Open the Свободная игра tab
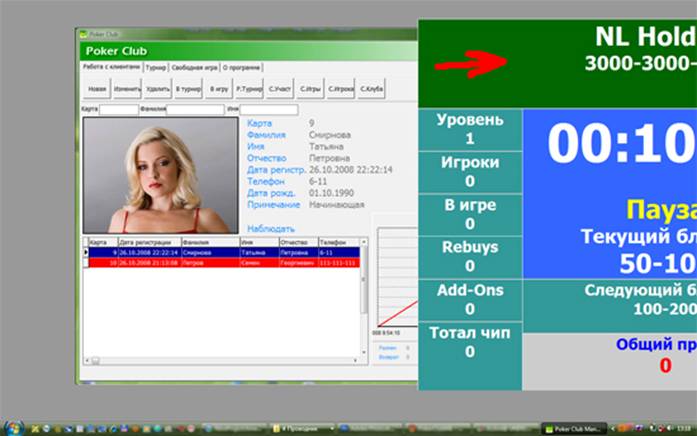The image size is (697, 436). [x=194, y=67]
